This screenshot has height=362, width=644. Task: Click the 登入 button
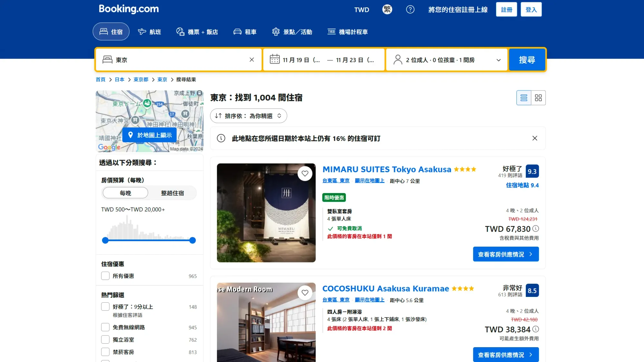531,10
